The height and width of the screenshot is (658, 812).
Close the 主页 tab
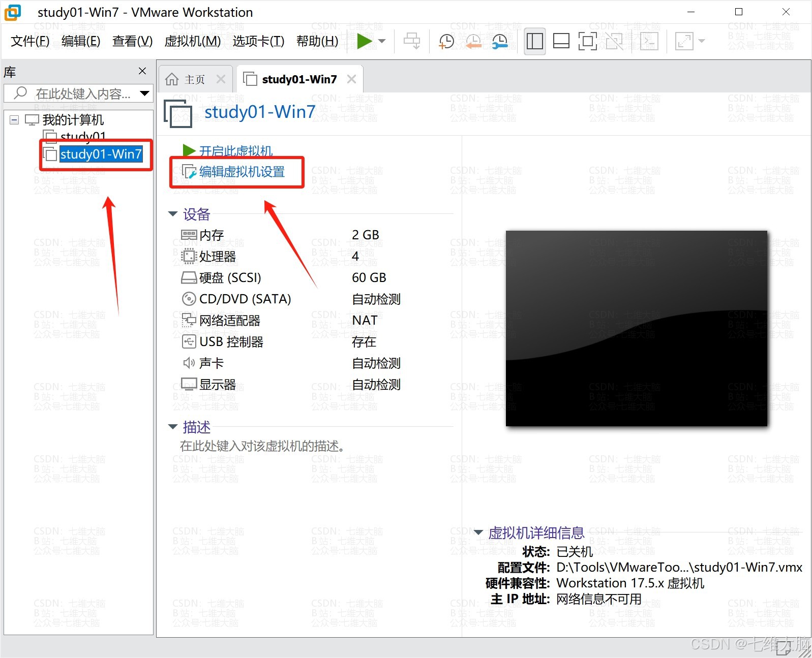(x=221, y=79)
